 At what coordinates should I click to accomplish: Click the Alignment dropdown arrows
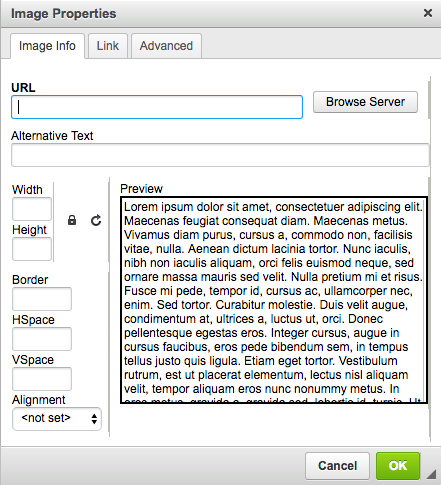pyautogui.click(x=94, y=419)
